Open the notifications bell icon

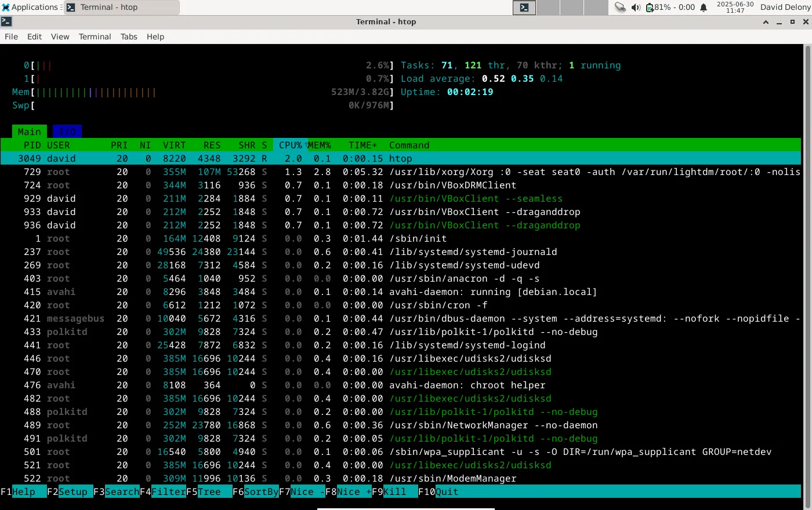click(x=704, y=8)
